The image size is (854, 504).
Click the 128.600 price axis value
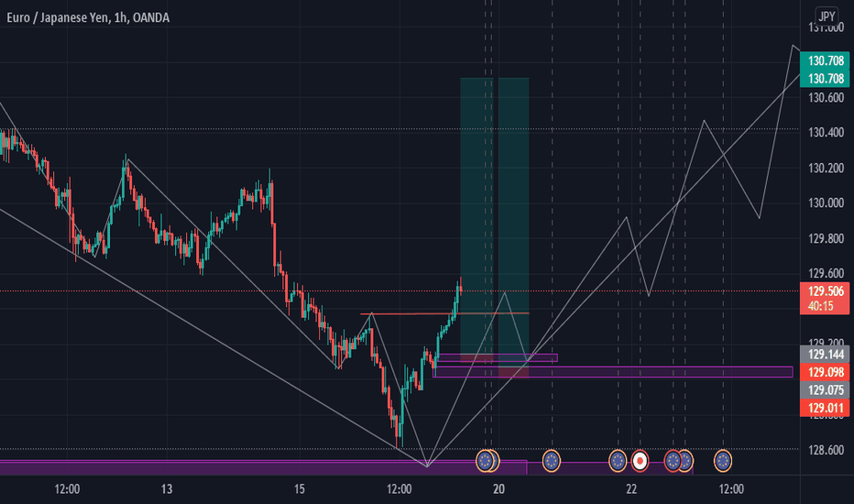(x=826, y=450)
